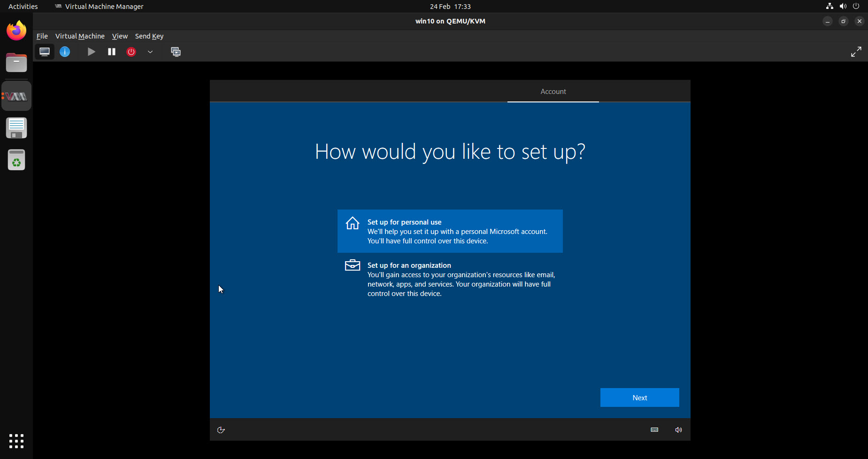Click the run virtual machine play icon
The image size is (868, 459).
click(x=91, y=52)
